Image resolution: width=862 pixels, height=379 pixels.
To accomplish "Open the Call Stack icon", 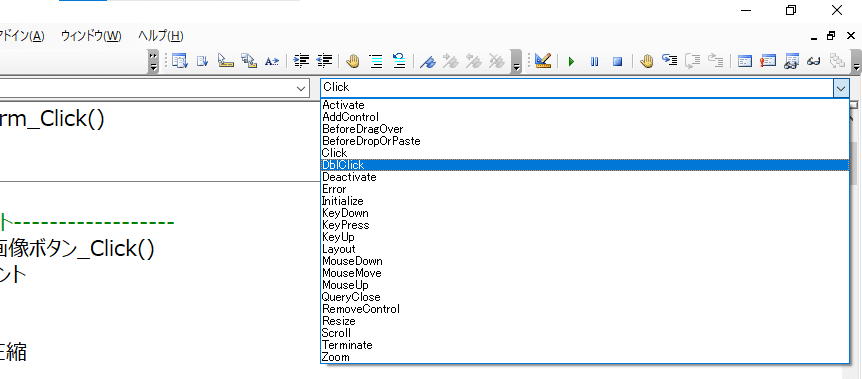I will pos(837,61).
